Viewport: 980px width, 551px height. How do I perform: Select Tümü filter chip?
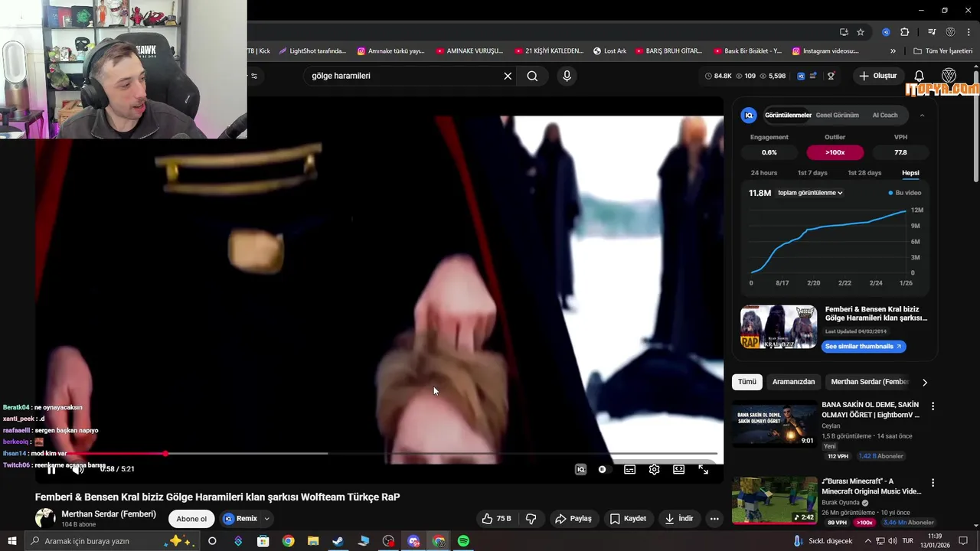(x=747, y=382)
